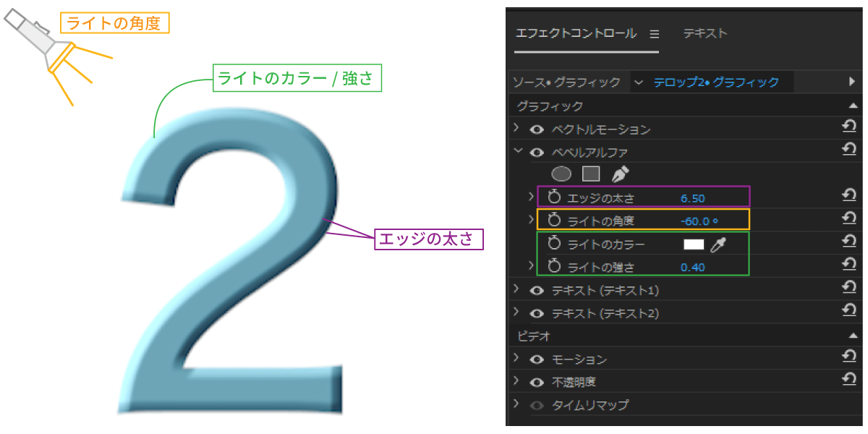Click the エッジの太さ value 6.50
Screen dimensions: 868x434
[693, 198]
